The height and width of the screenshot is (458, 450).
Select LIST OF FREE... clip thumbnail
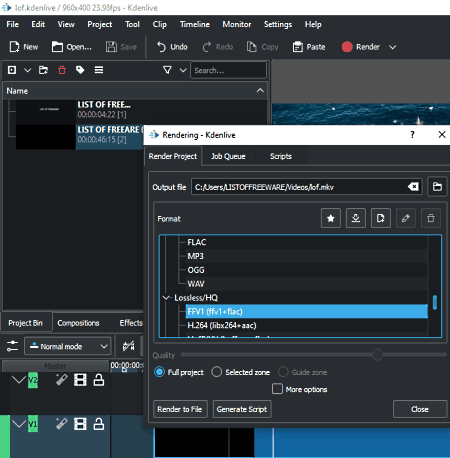pyautogui.click(x=46, y=112)
